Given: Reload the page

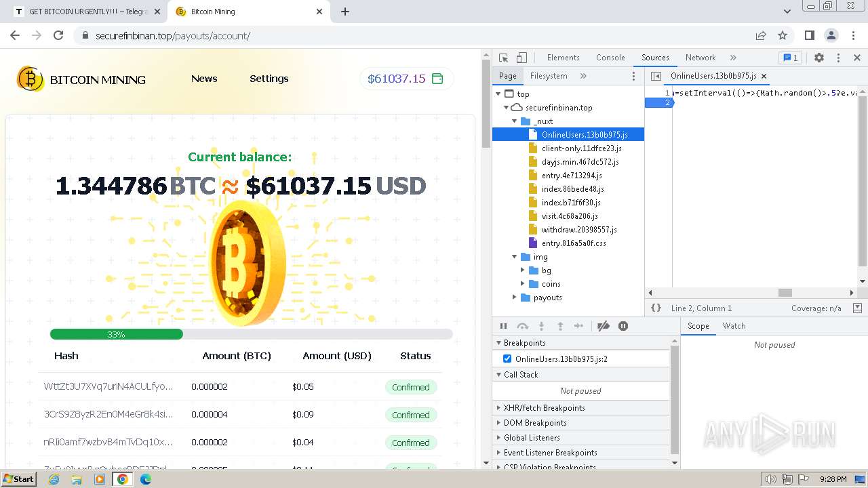Looking at the screenshot, I should (x=58, y=35).
